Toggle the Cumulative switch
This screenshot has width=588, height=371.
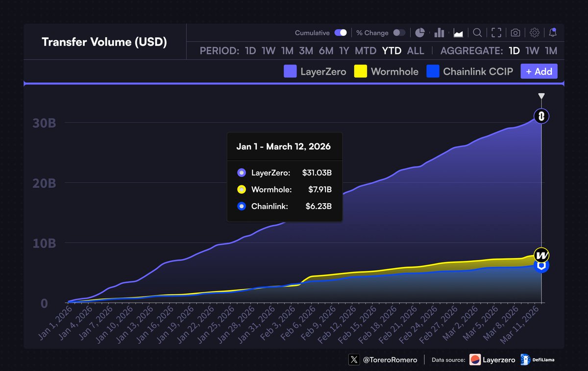point(341,33)
